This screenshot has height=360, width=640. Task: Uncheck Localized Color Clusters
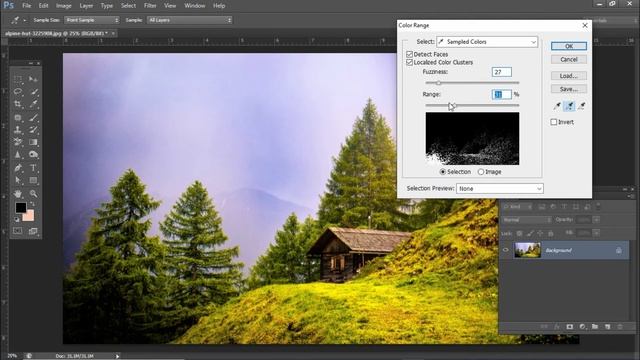409,62
